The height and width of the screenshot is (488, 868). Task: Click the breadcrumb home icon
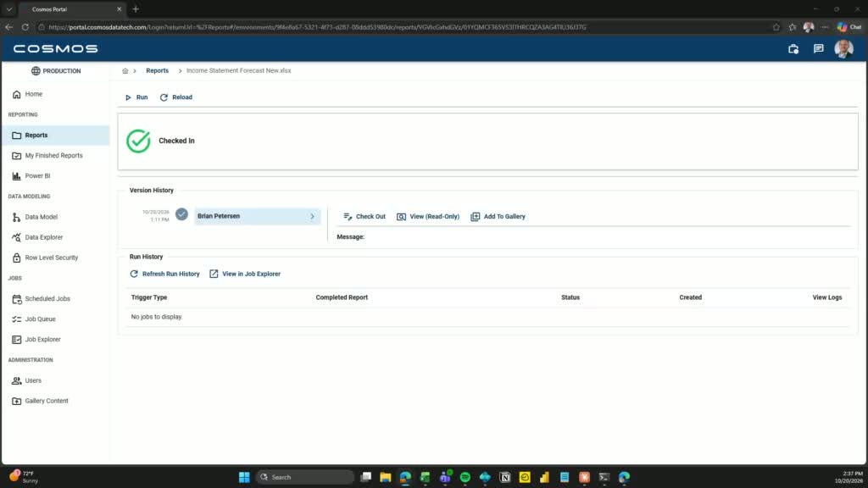pyautogui.click(x=125, y=71)
